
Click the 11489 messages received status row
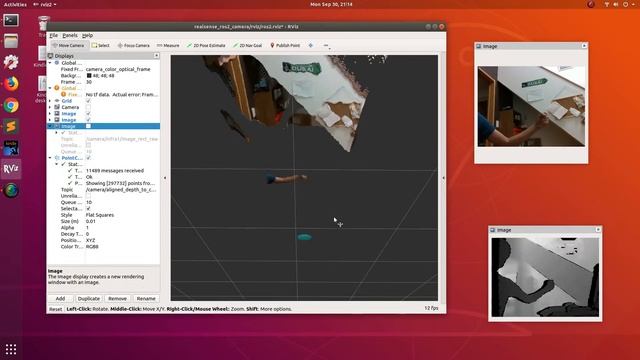pos(115,171)
